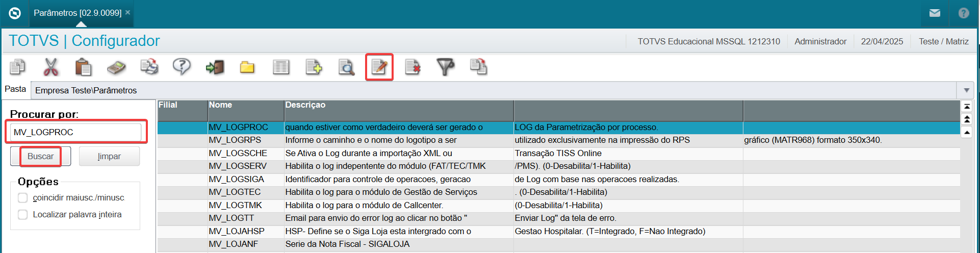Screen dimensions: 980x253
Task: Click the Include new parameter icon
Action: [x=314, y=67]
